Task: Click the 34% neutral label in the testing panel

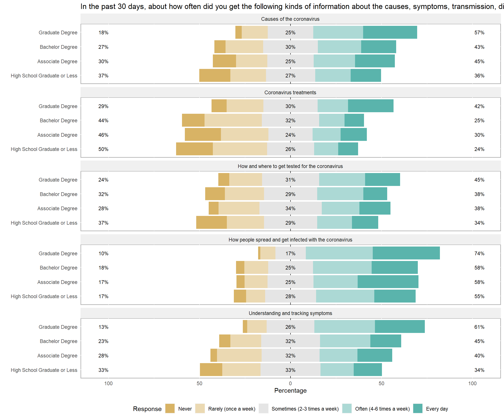Action: pos(290,208)
